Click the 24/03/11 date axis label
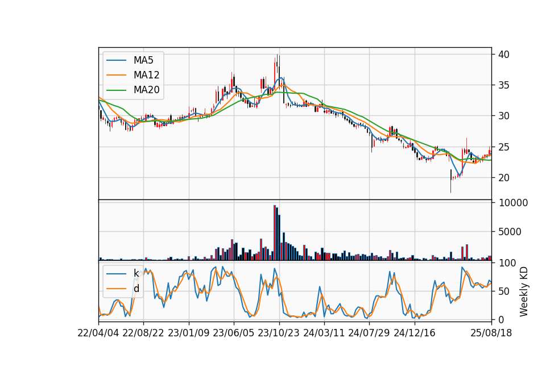 point(324,333)
